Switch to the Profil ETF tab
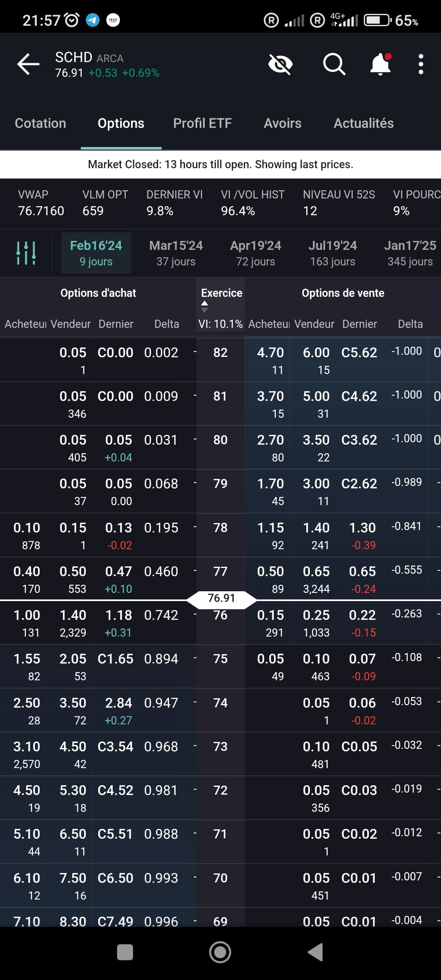The height and width of the screenshot is (980, 441). [203, 123]
